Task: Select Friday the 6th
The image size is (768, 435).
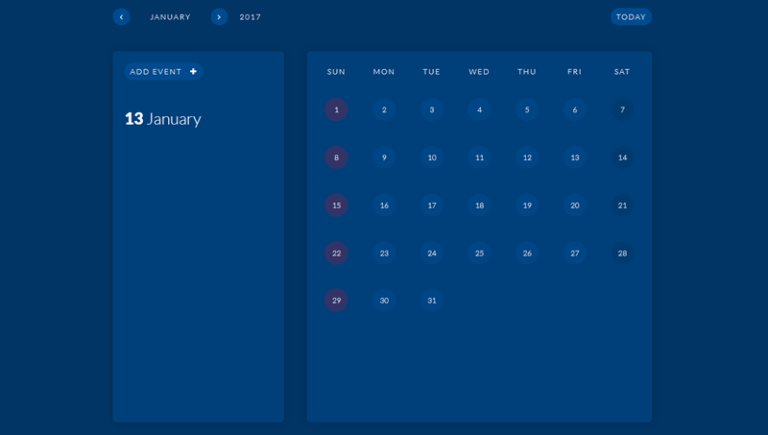Action: point(574,110)
